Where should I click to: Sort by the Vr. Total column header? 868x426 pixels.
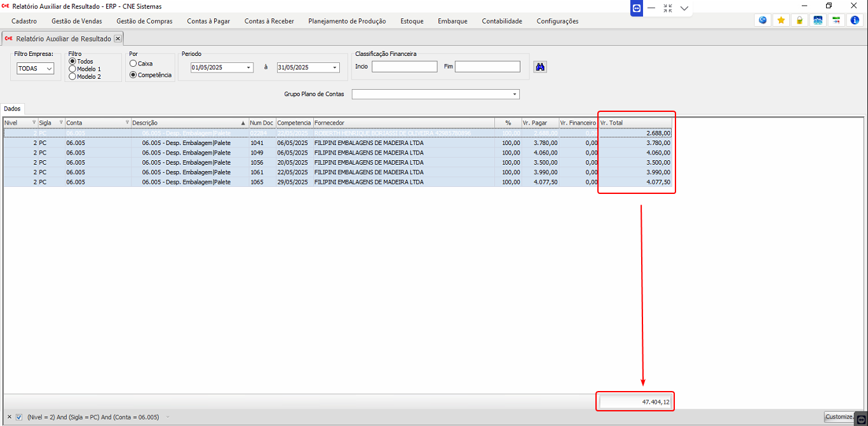(x=634, y=123)
